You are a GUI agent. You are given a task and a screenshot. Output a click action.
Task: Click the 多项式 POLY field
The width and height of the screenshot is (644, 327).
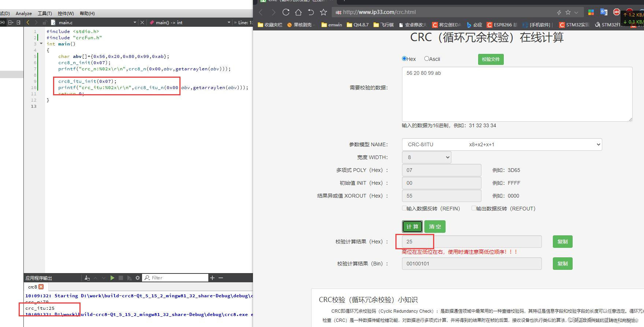(442, 170)
